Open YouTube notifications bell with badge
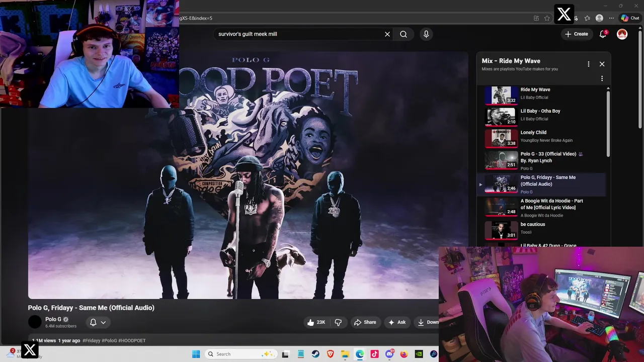This screenshot has height=362, width=644. coord(603,34)
